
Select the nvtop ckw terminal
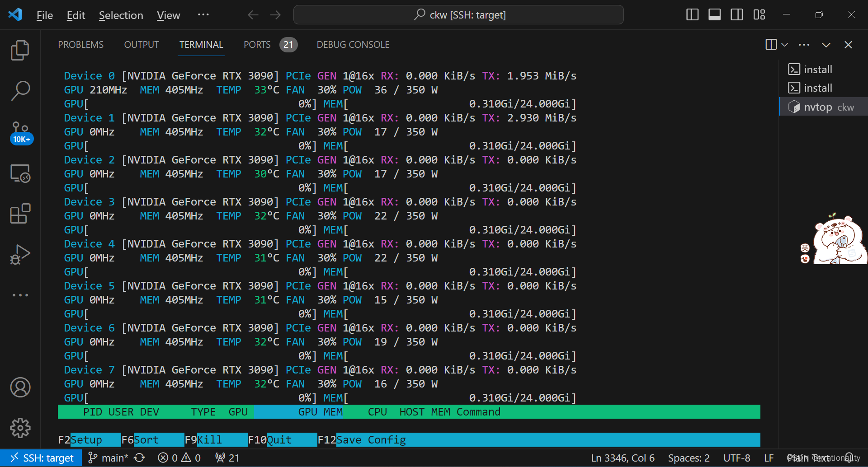point(823,107)
